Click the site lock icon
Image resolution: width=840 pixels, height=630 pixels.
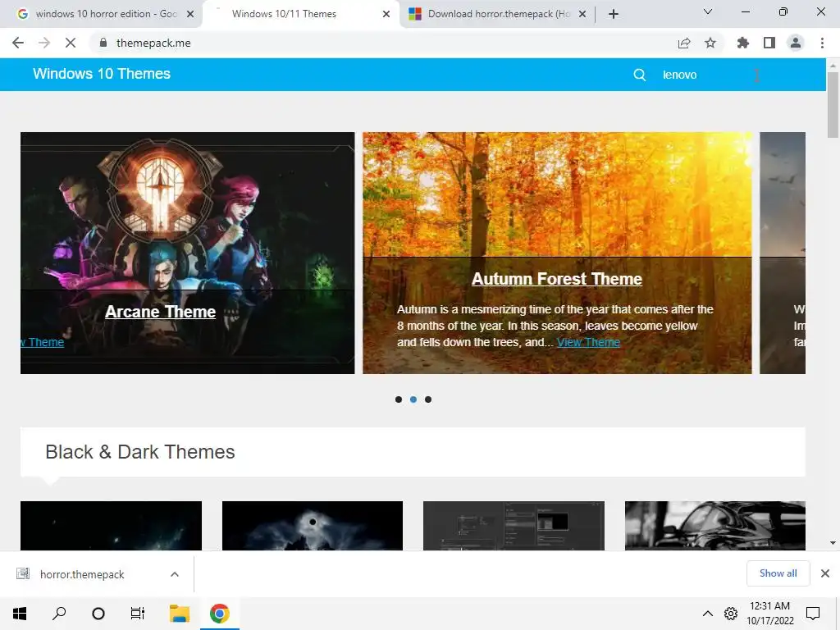click(x=103, y=43)
